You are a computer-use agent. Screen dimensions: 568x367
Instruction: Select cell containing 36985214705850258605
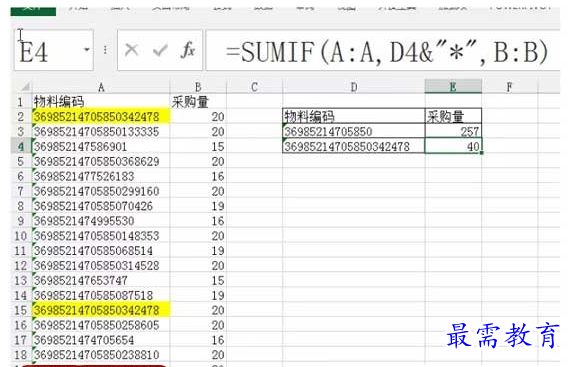(101, 325)
